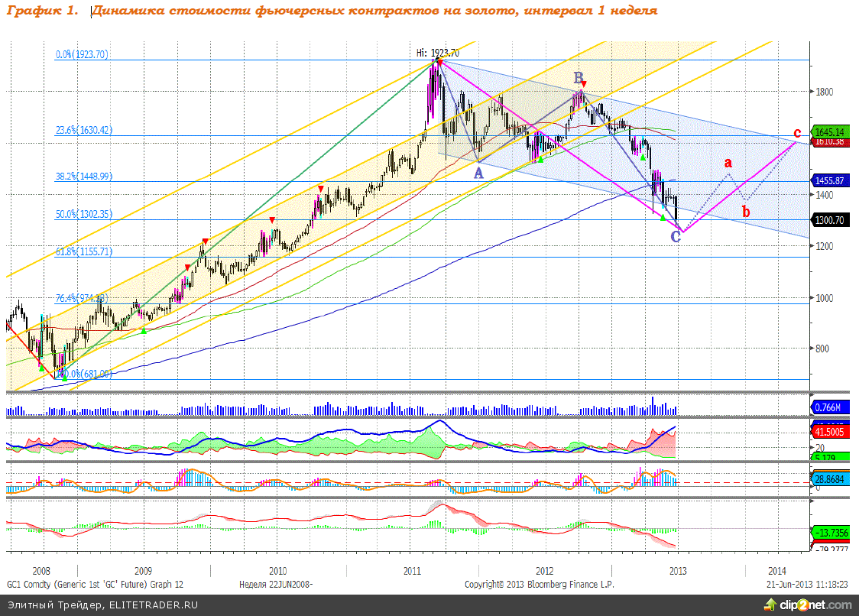859x616 pixels.
Task: Open the ELITETRADER.RU link in the footer
Action: tap(154, 605)
